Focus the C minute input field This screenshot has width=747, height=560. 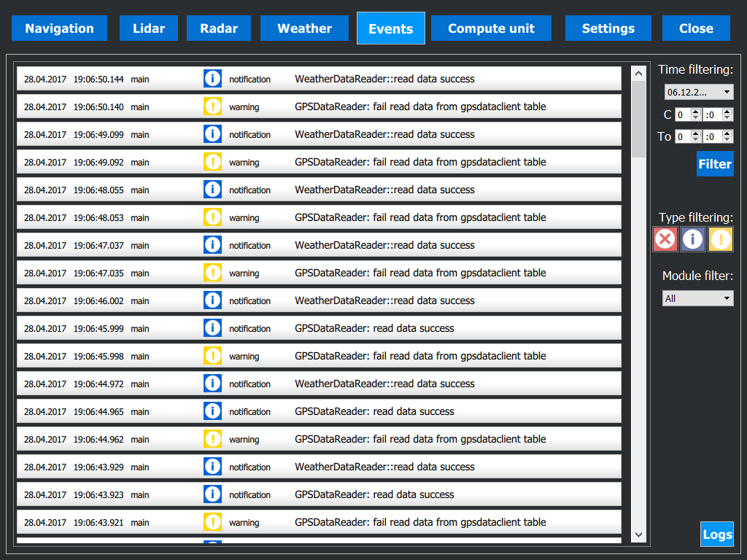713,114
